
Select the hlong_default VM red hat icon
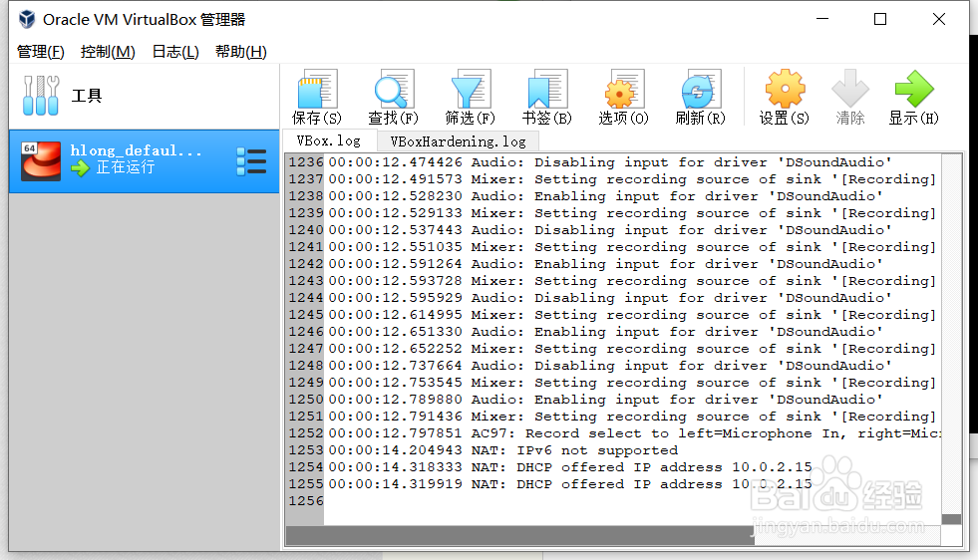click(x=41, y=160)
